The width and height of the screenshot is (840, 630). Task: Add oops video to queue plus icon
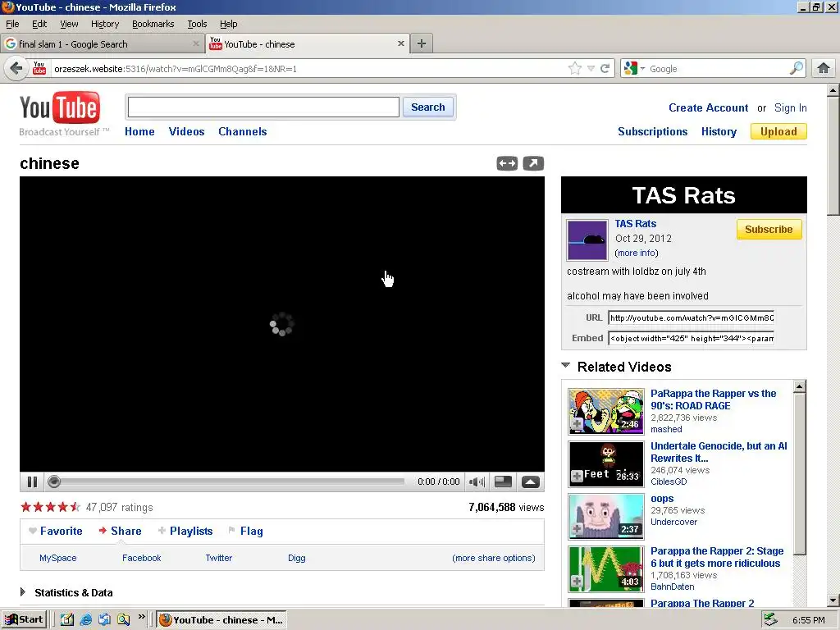point(577,529)
